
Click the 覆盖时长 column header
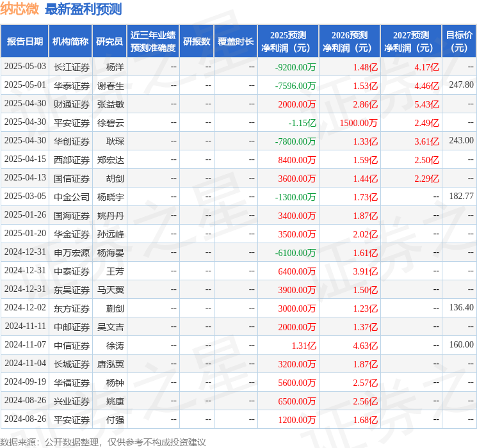point(236,42)
